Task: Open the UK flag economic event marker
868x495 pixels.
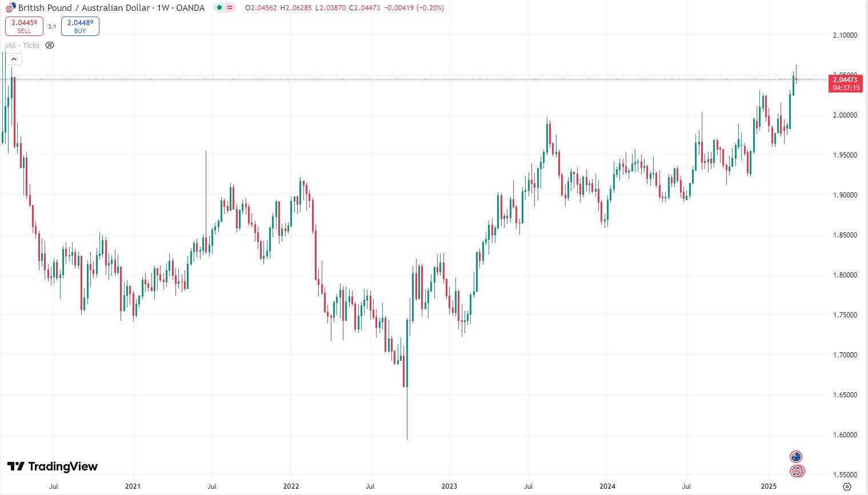Action: pos(797,471)
